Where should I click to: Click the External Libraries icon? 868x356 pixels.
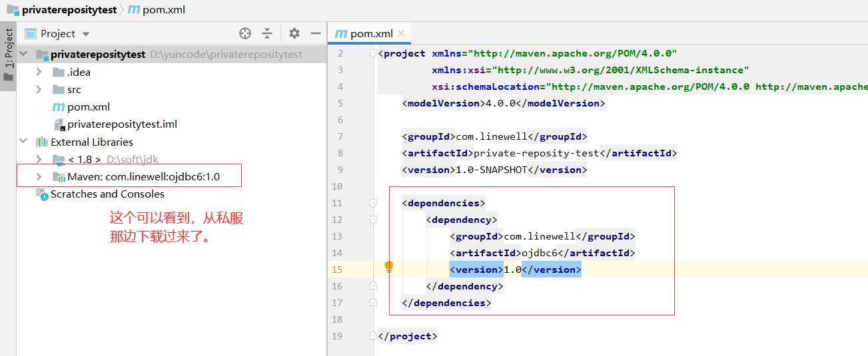(42, 142)
